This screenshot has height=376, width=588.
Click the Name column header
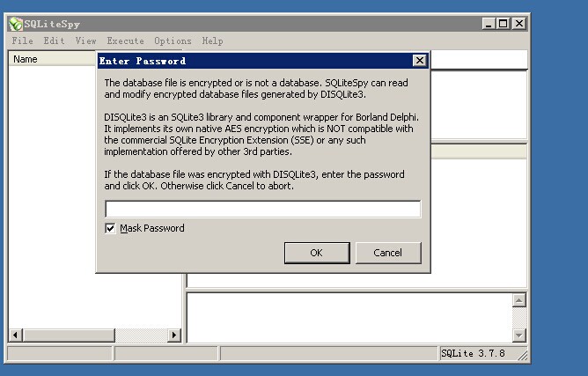(53, 59)
